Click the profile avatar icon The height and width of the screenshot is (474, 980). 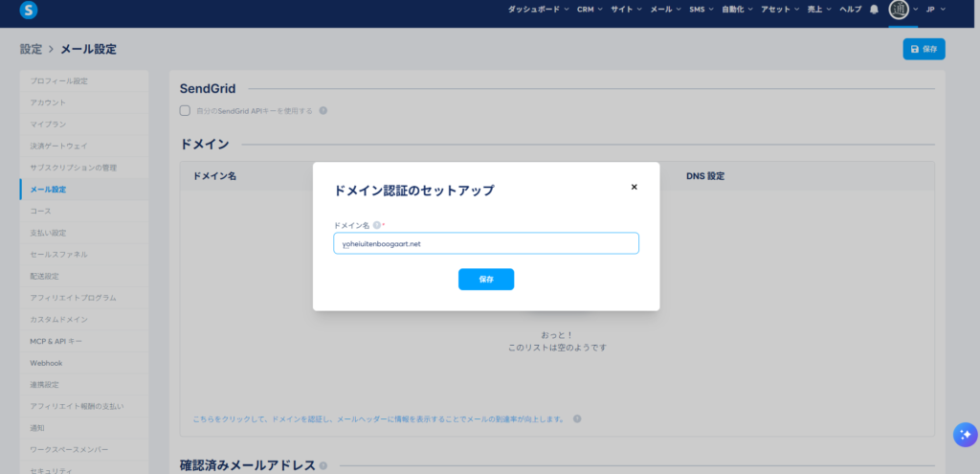(899, 10)
